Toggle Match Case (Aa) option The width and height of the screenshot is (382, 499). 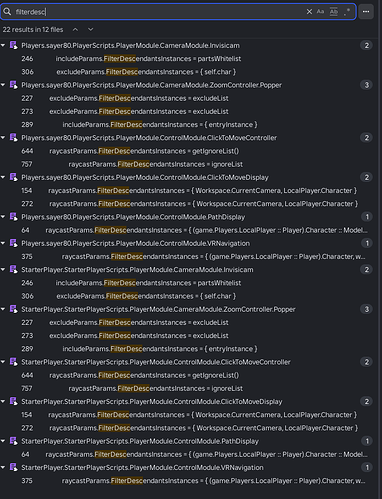[320, 12]
